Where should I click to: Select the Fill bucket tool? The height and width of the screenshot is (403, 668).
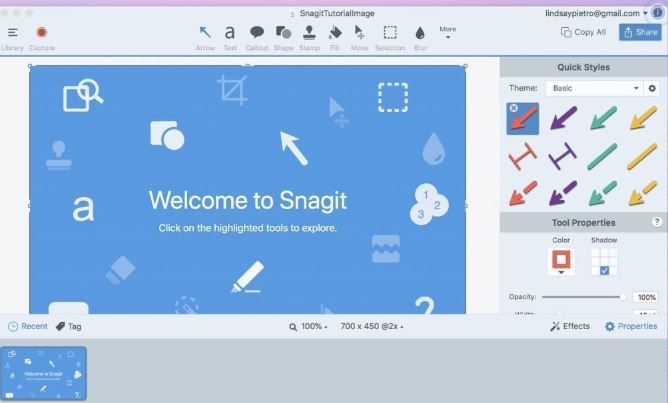335,37
